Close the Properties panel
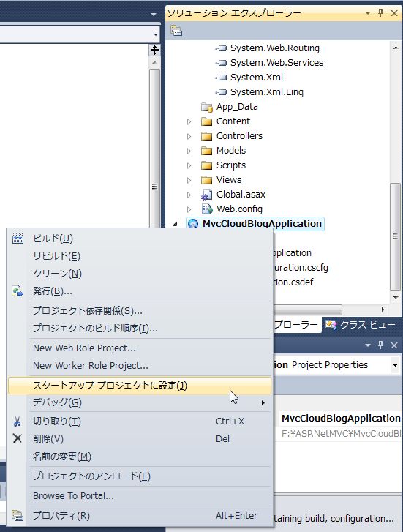Viewport: 403px width, 532px height. click(393, 345)
